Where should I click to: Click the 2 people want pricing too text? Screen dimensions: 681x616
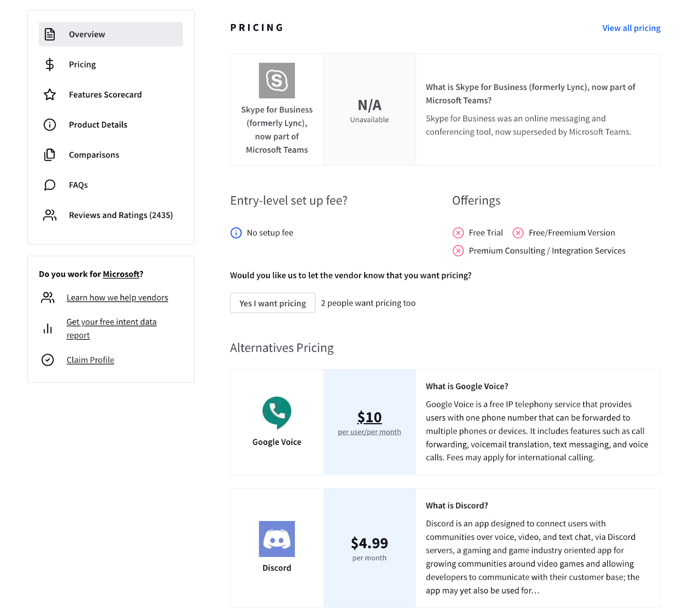pyautogui.click(x=368, y=303)
